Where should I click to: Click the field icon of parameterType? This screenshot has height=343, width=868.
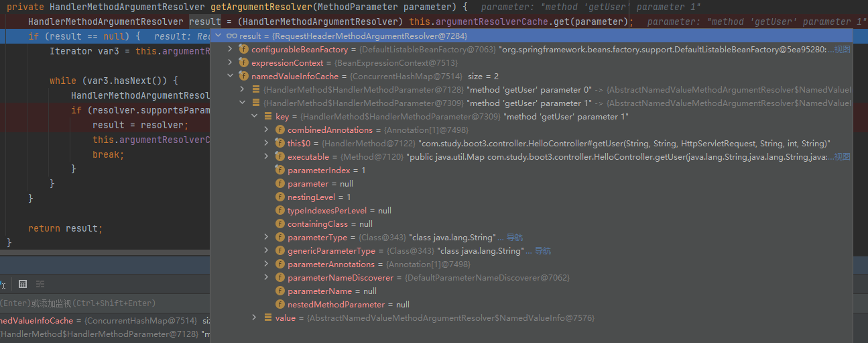[x=280, y=237]
